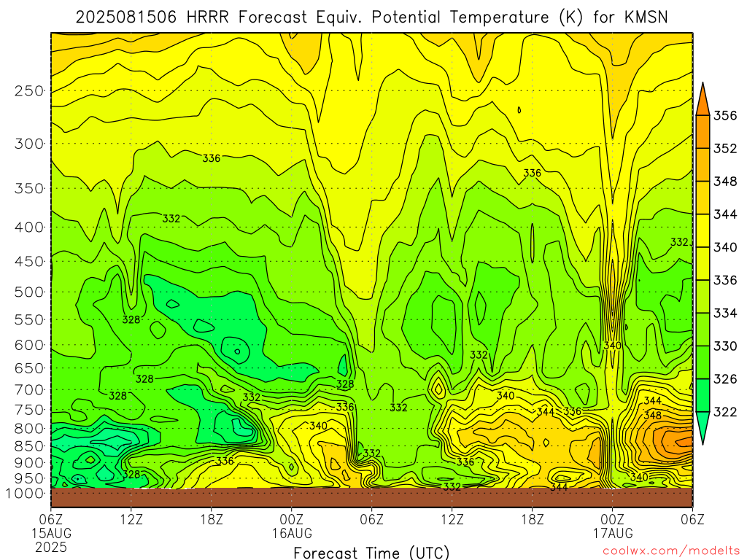Click the 322 value on color scale
The image size is (747, 560).
(725, 412)
